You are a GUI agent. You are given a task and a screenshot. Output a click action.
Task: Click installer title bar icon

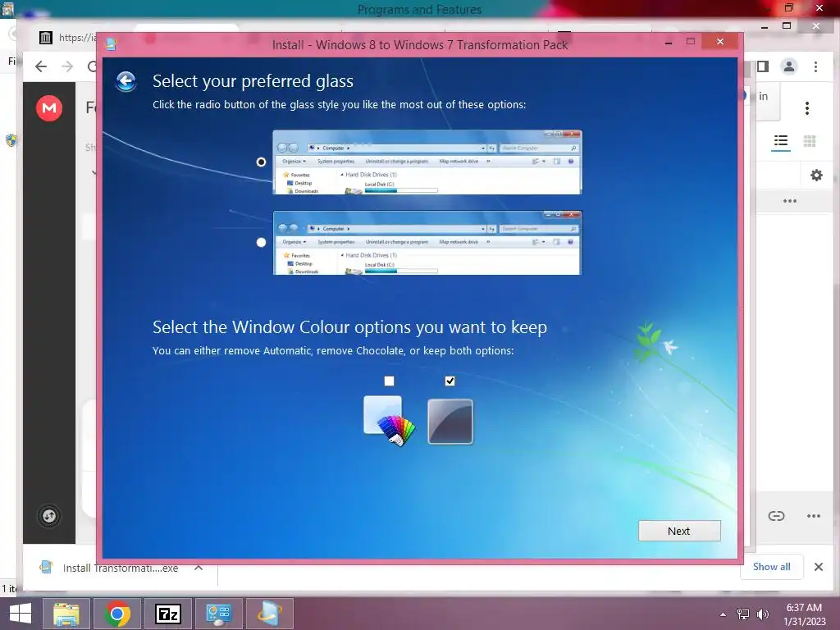(111, 44)
